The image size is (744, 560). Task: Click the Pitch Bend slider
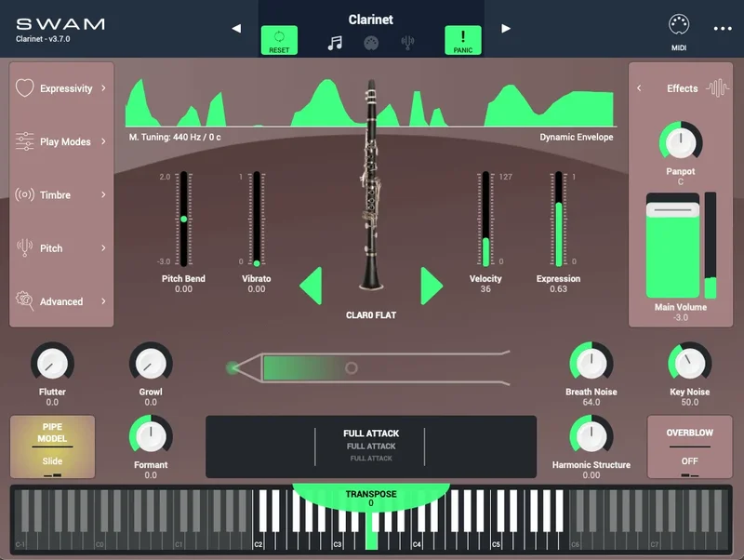(183, 219)
